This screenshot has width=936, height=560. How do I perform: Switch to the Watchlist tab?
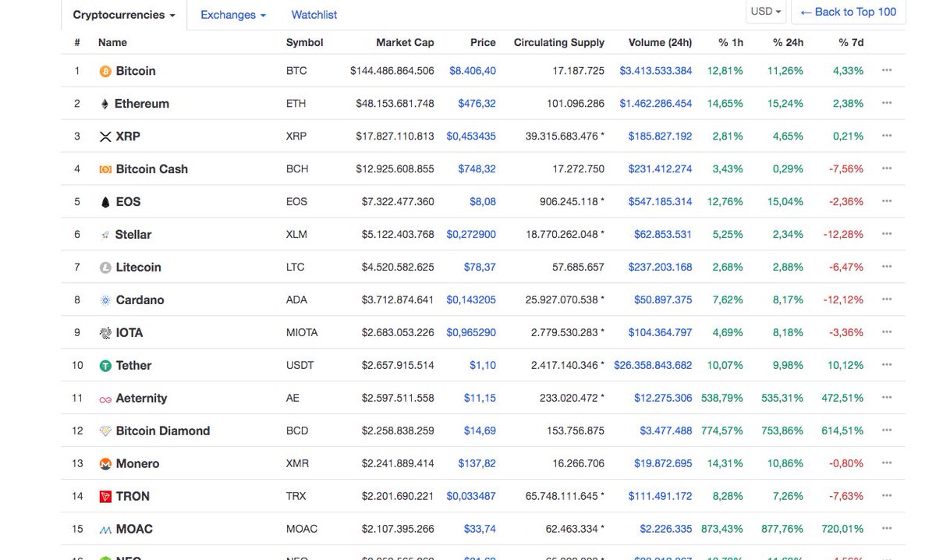pyautogui.click(x=314, y=15)
